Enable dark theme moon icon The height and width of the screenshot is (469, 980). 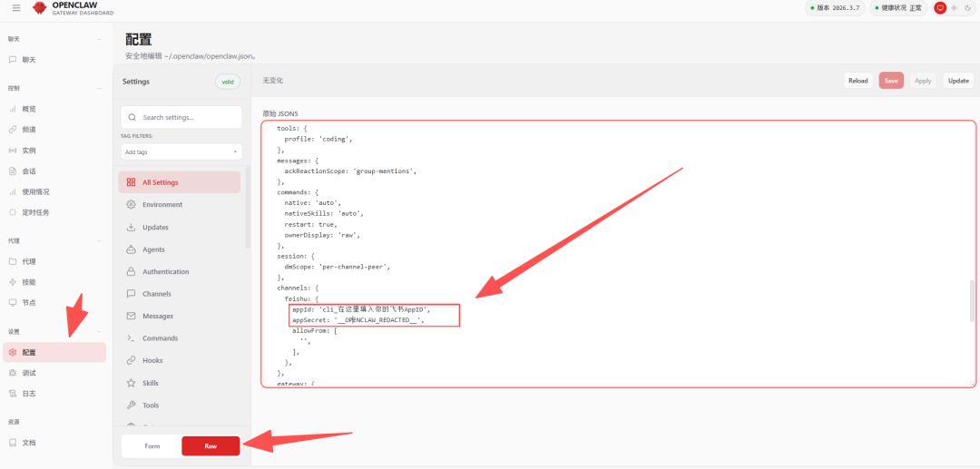pyautogui.click(x=967, y=8)
